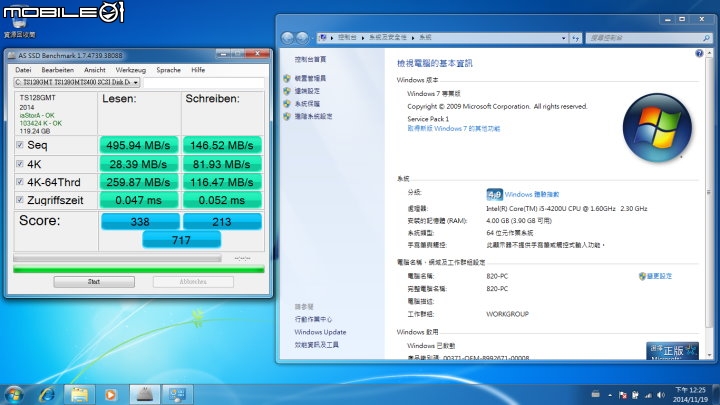This screenshot has height=405, width=720.
Task: Click the get more Windows 7 features link
Action: click(454, 129)
